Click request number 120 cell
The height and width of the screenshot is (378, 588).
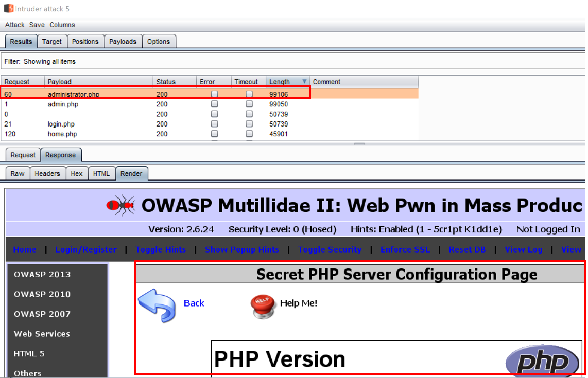coord(10,134)
